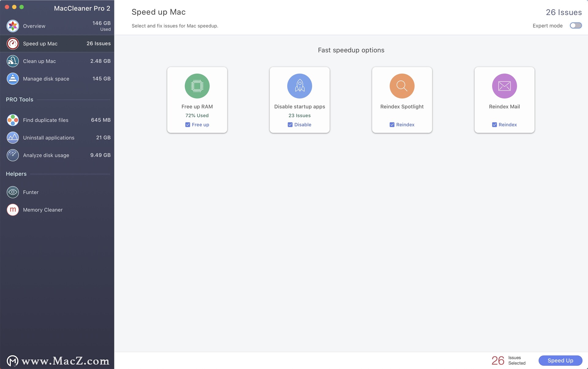The height and width of the screenshot is (369, 588).
Task: Click the Funter eye icon
Action: [x=13, y=192]
